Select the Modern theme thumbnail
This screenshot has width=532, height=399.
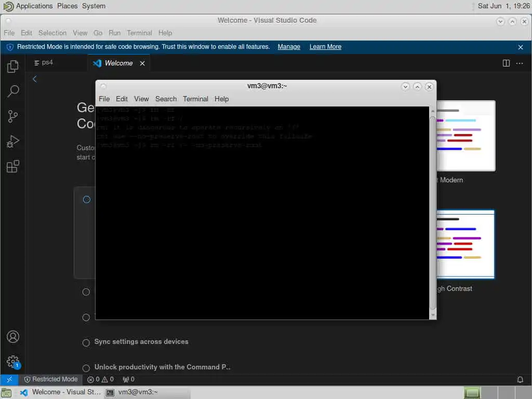pos(466,136)
